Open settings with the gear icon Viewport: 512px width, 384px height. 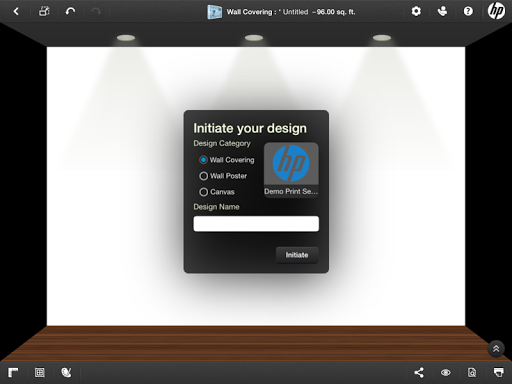pos(416,11)
